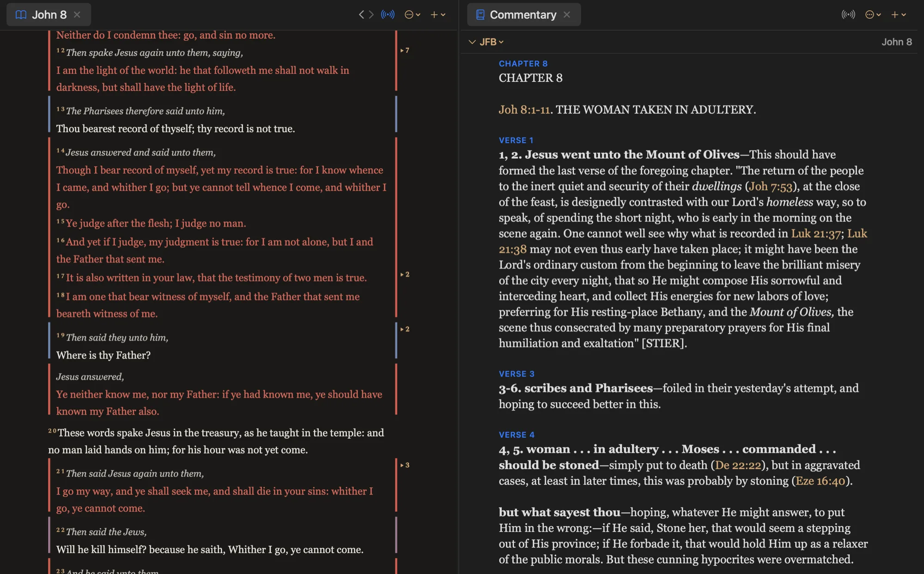Open the plus add menu in Commentary pane
The image size is (924, 574).
click(x=898, y=15)
